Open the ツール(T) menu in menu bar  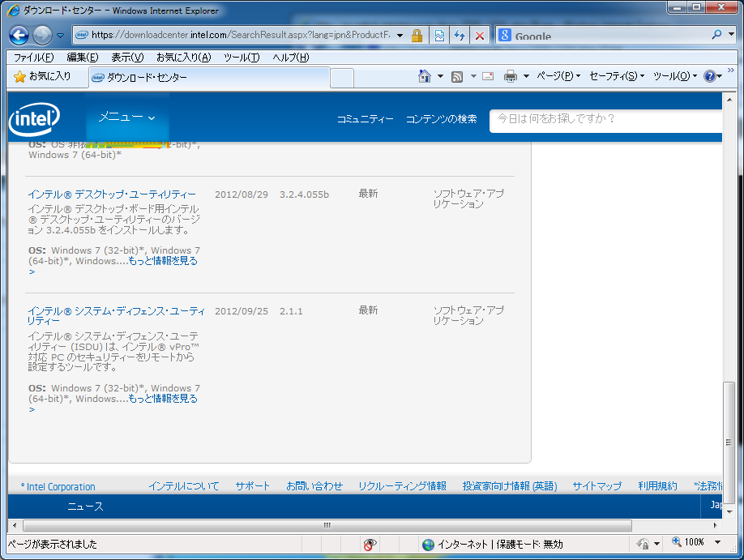point(242,58)
